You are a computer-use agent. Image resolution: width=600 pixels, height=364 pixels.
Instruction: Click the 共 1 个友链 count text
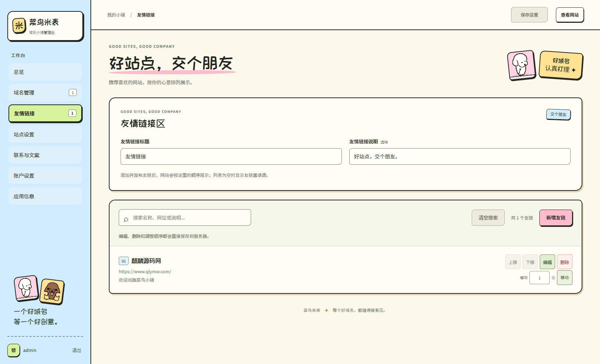pos(522,218)
